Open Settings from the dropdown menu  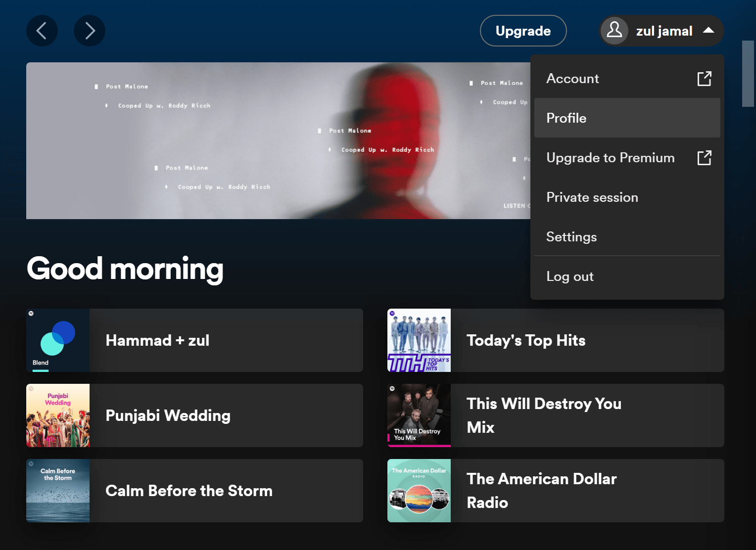(627, 236)
